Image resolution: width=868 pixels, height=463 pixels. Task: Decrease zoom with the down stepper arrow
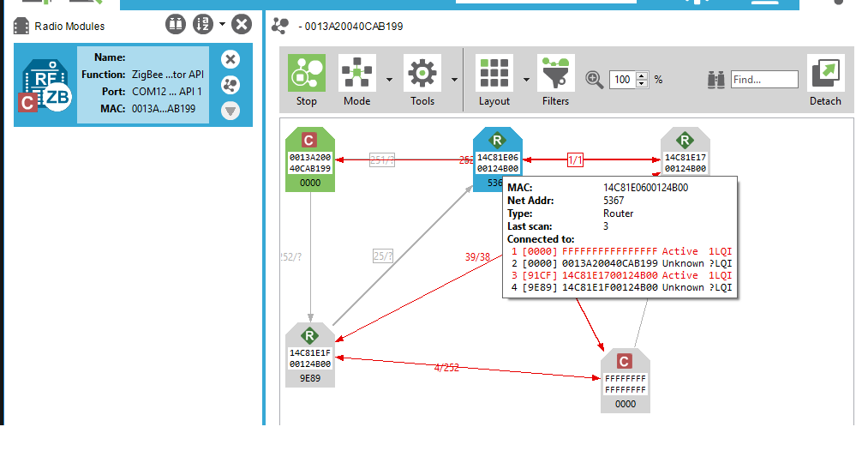tap(642, 84)
